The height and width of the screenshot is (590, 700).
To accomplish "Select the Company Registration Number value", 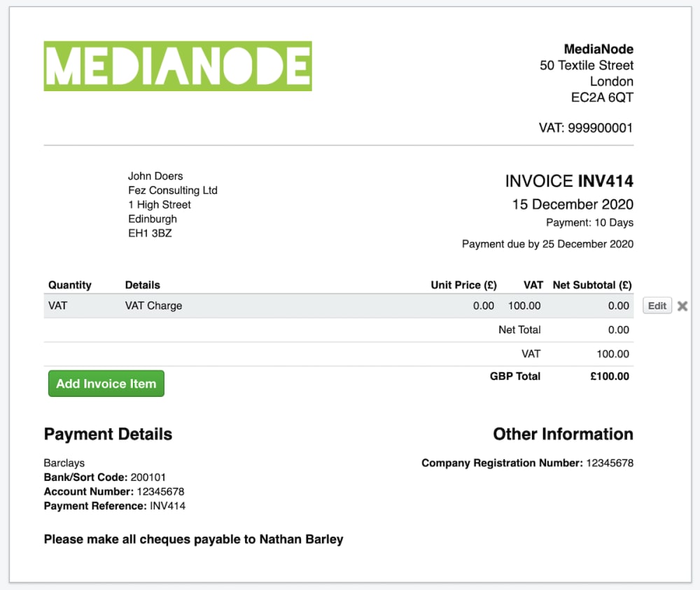I will 527,463.
